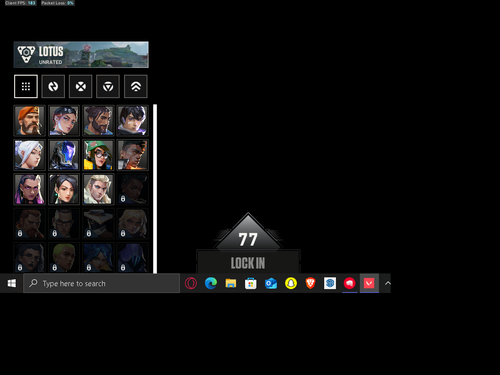Select Phoenix agent portrait

[x=133, y=155]
